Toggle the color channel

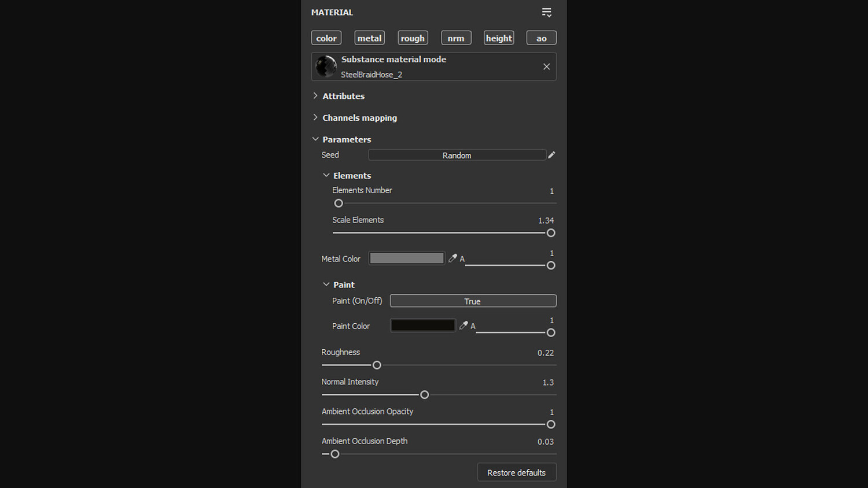coord(326,38)
